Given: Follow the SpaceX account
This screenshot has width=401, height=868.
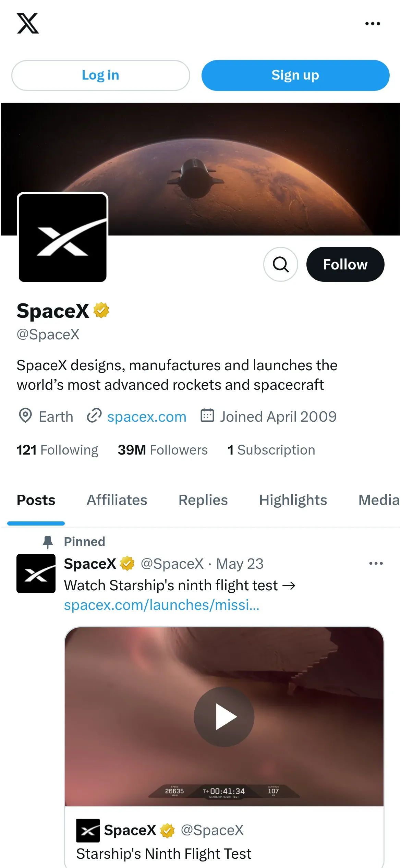Looking at the screenshot, I should 345,264.
